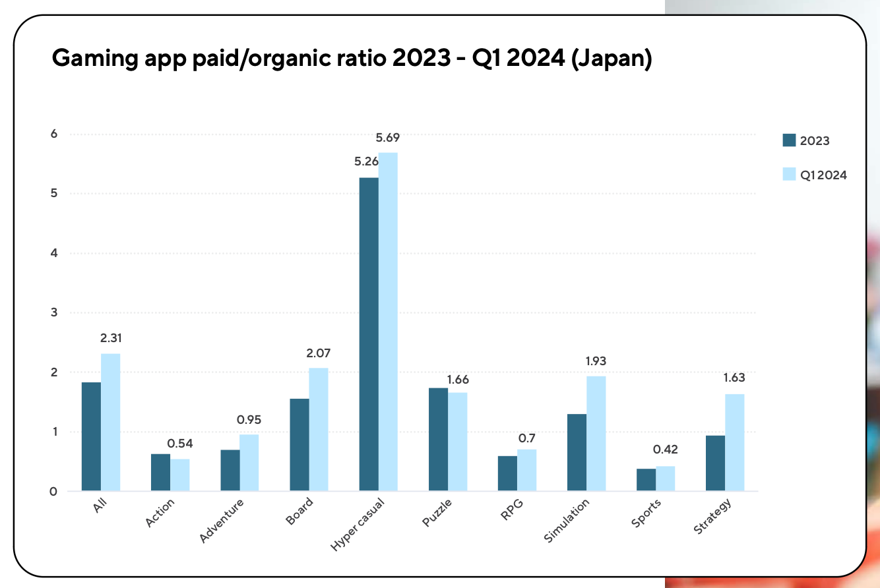The height and width of the screenshot is (588, 880).
Task: Click the 1.93 Simulation data label
Action: (x=596, y=361)
